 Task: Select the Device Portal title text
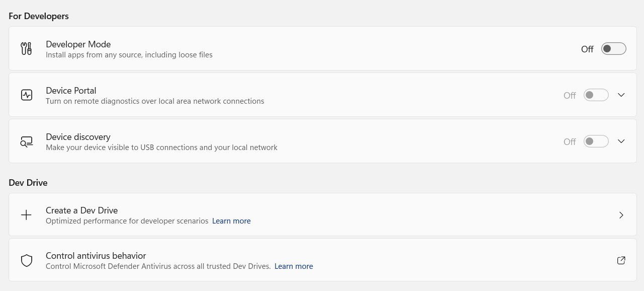tap(71, 91)
